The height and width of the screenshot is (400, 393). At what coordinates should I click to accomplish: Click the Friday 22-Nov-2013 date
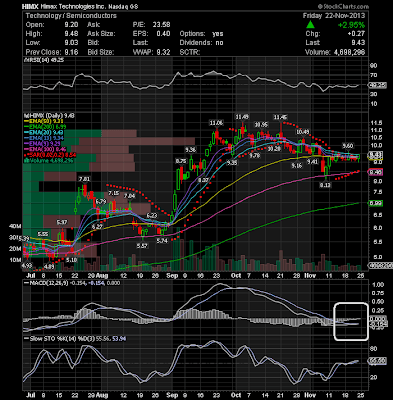coord(334,16)
